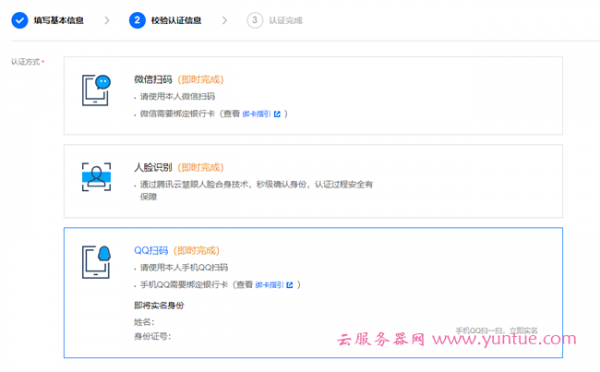Click 手机QQ需要绑定银行卡 text
The width and height of the screenshot is (600, 372).
184,285
